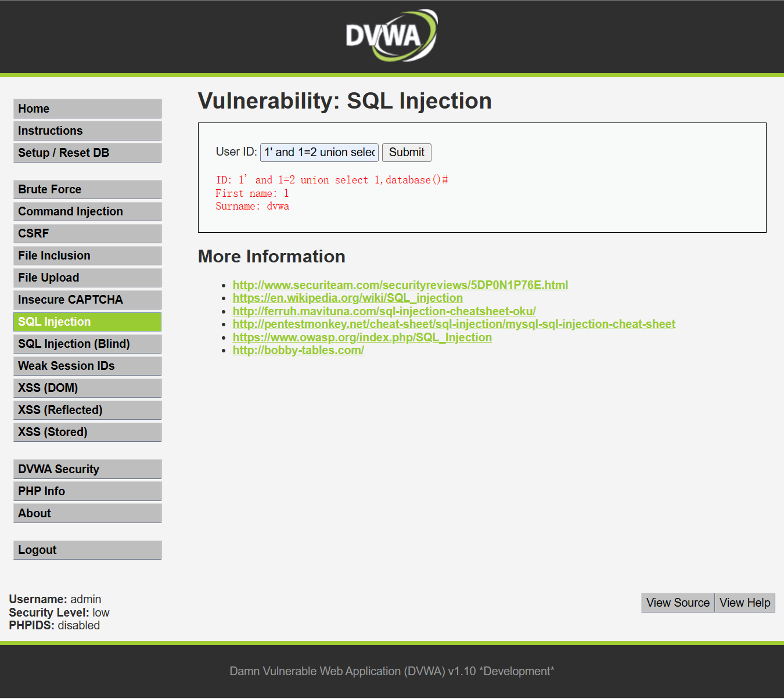Go to File Upload page
The image size is (784, 699).
pos(87,278)
